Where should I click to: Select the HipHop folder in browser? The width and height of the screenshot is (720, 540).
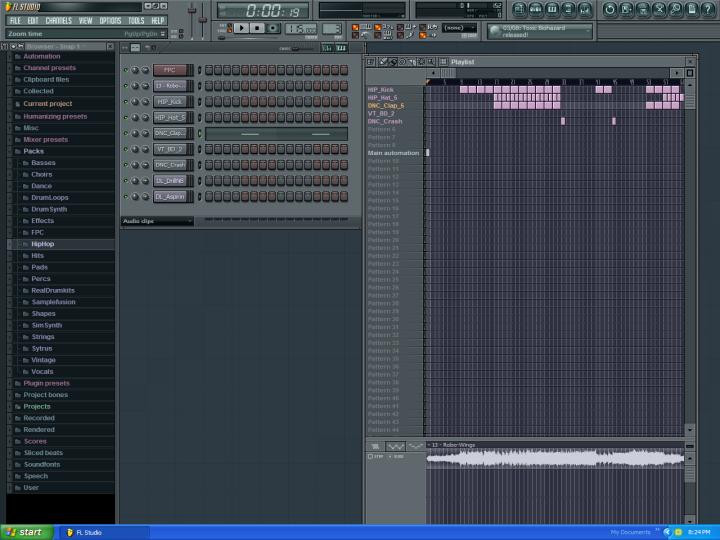pyautogui.click(x=43, y=244)
